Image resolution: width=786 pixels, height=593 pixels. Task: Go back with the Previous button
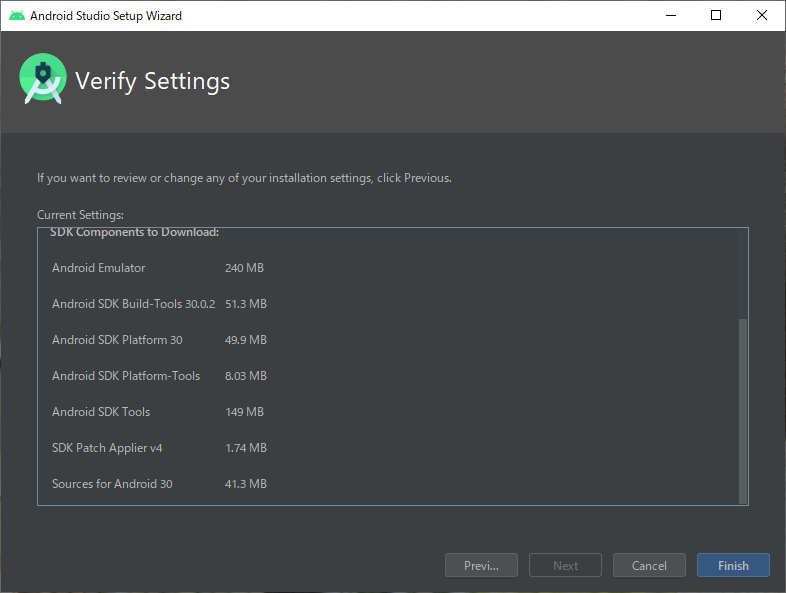(481, 565)
